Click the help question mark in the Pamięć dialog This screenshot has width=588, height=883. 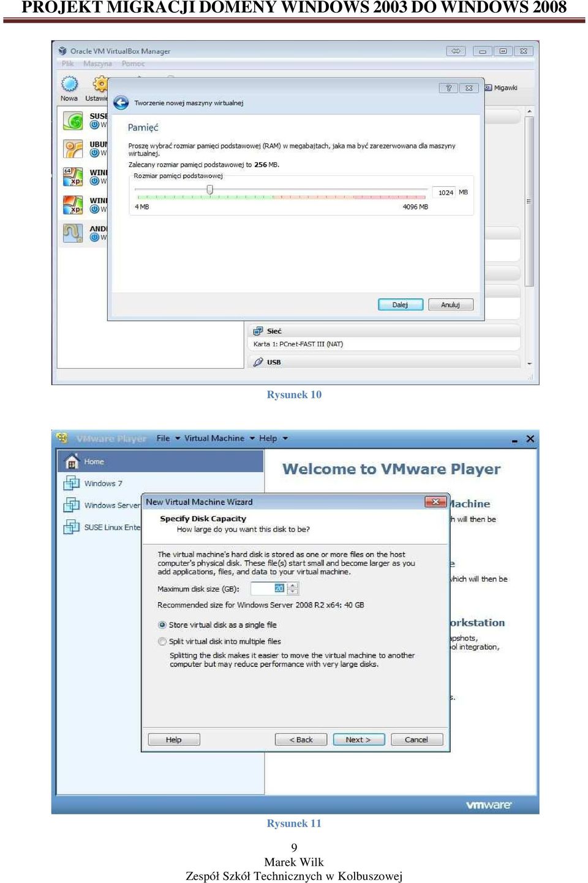pyautogui.click(x=448, y=88)
